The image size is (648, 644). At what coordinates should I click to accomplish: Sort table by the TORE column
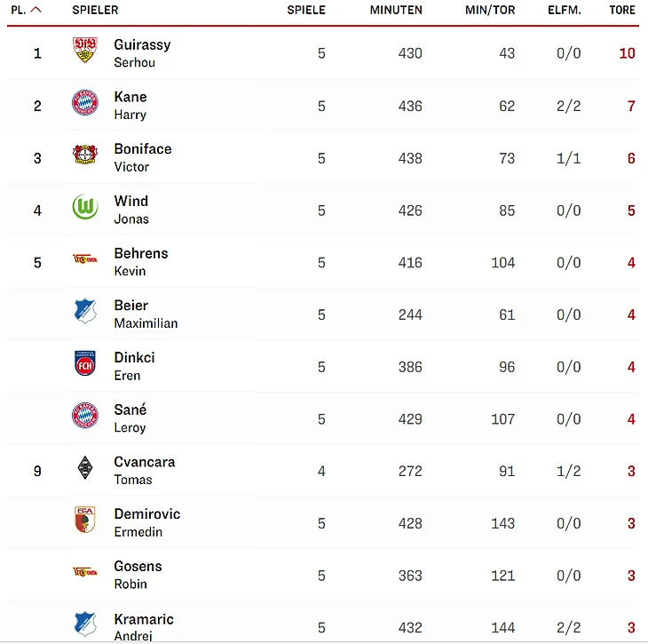pos(622,10)
